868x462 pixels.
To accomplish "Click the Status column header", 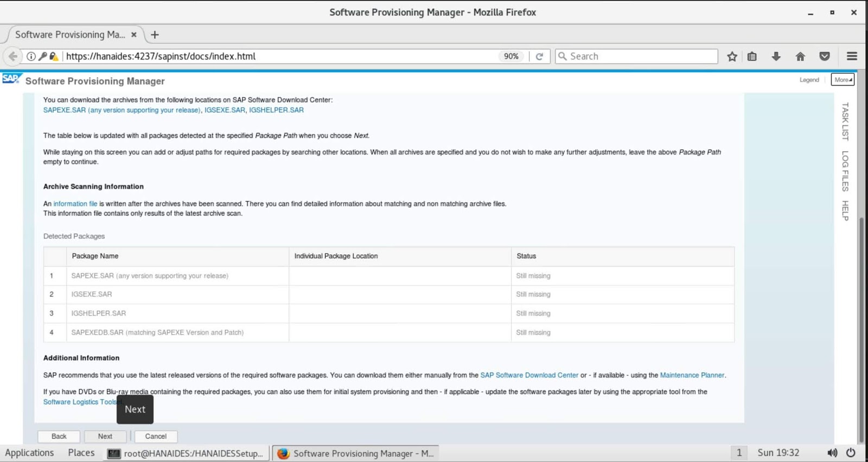I will [623, 256].
